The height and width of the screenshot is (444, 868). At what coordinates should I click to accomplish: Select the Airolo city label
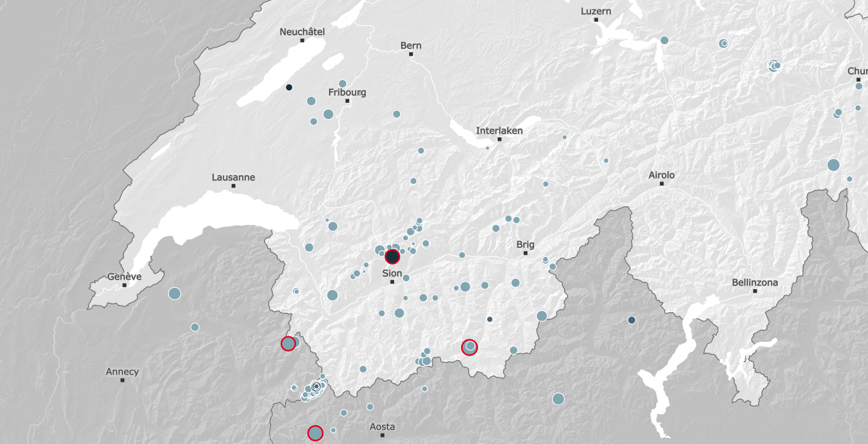[662, 175]
